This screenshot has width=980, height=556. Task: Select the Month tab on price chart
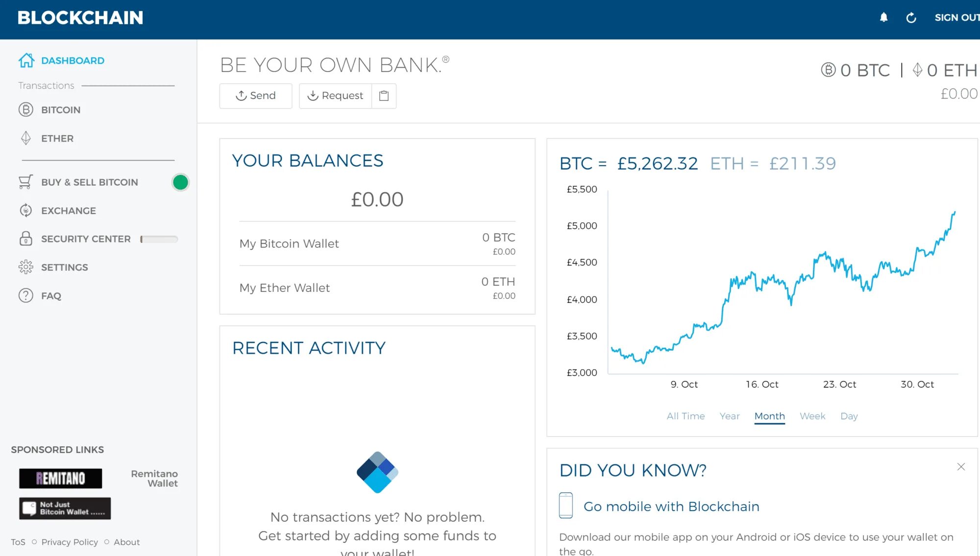(769, 416)
